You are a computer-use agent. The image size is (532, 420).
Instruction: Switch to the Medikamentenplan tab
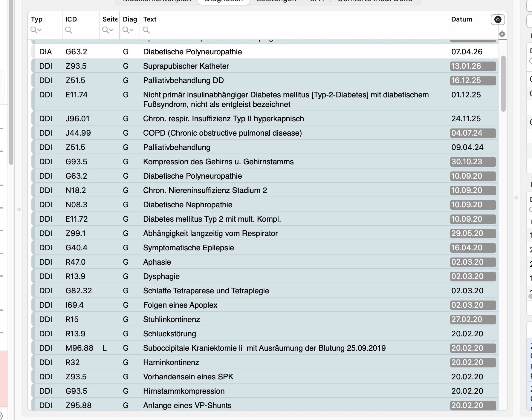point(157,1)
